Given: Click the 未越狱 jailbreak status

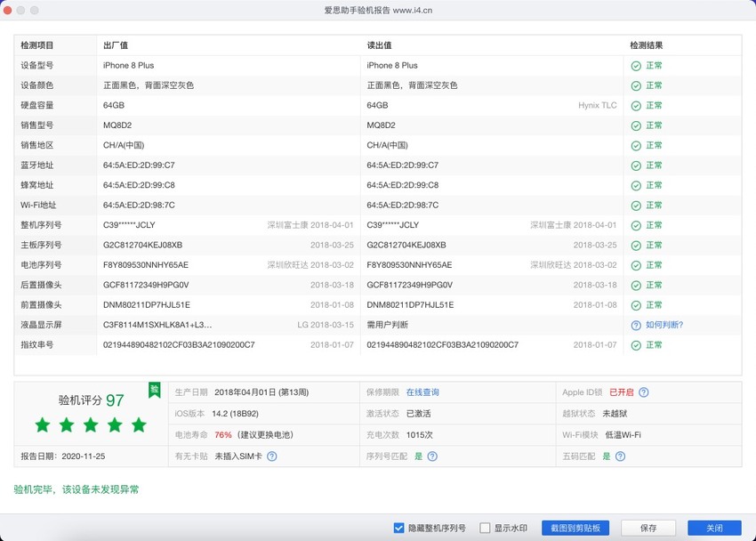Looking at the screenshot, I should [x=615, y=414].
